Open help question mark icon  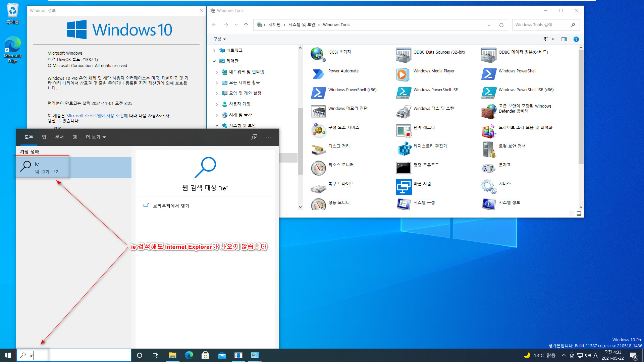[576, 39]
